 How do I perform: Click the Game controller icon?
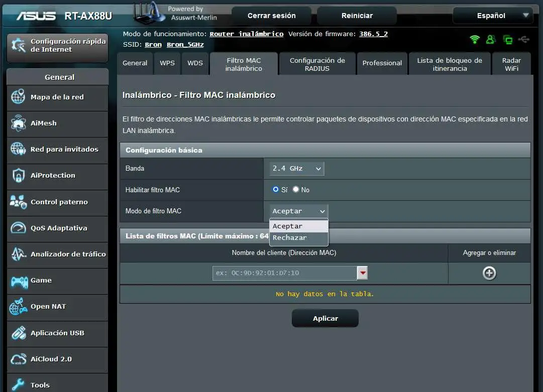click(x=18, y=281)
